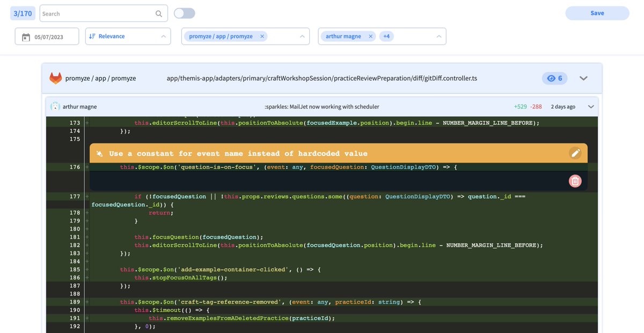Focus the Search input field
The image size is (644, 333).
coord(104,13)
